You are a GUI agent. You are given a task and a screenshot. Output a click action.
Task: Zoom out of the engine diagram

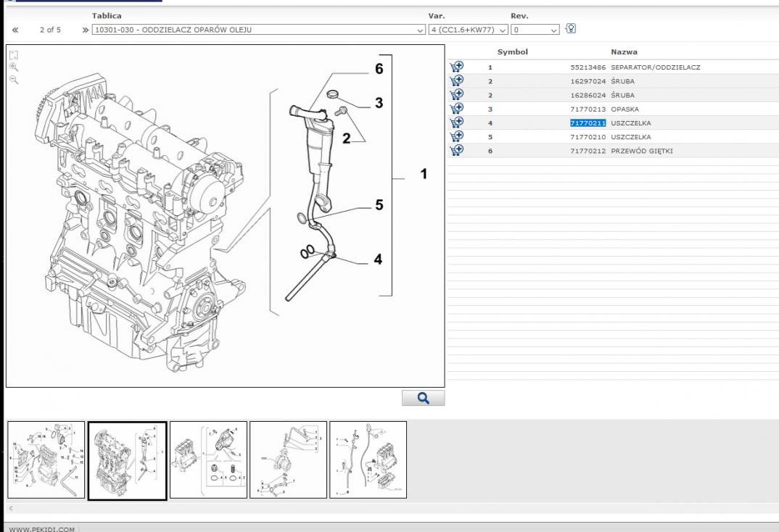14,79
